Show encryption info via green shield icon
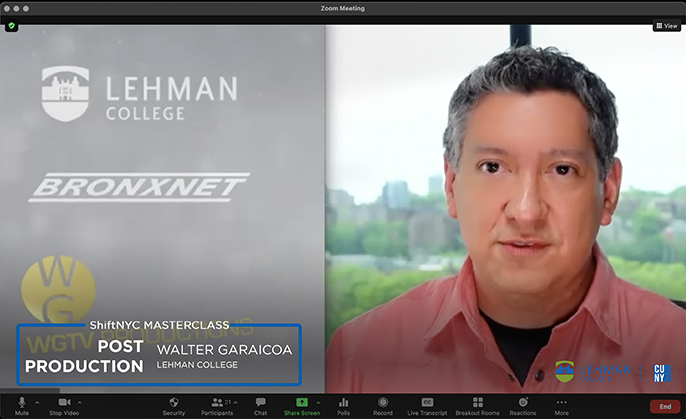 pos(11,26)
